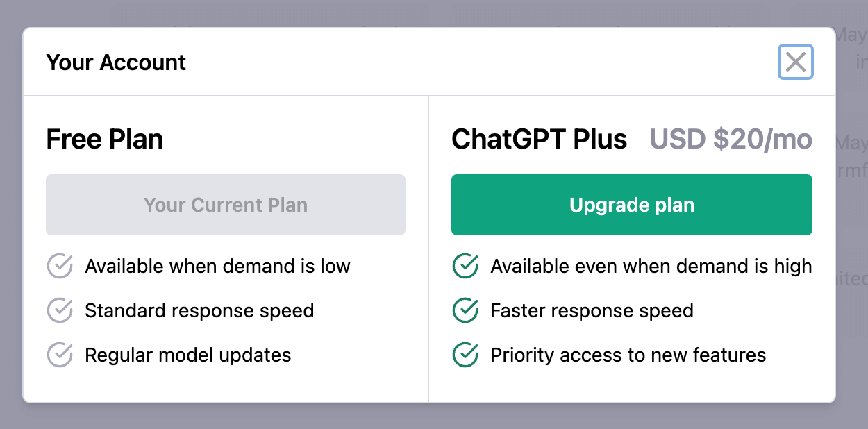Click Priority access to new features text
Image resolution: width=868 pixels, height=429 pixels.
(628, 355)
